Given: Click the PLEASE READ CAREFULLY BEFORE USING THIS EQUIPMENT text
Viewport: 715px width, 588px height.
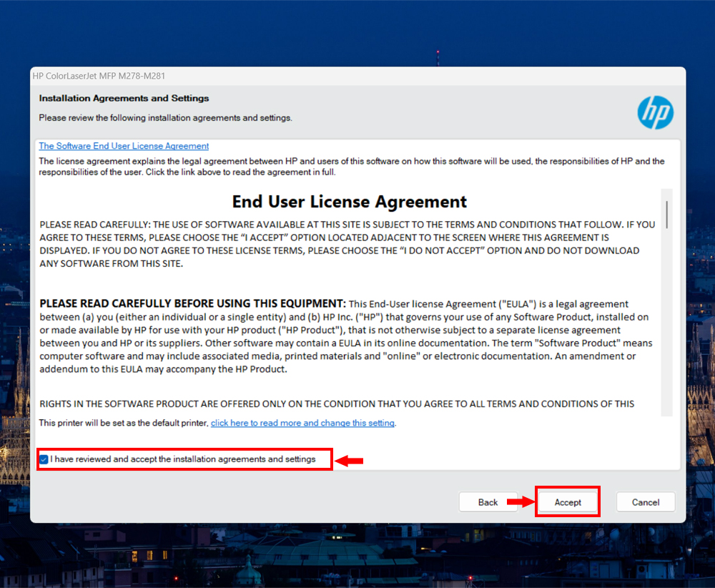Looking at the screenshot, I should [192, 303].
